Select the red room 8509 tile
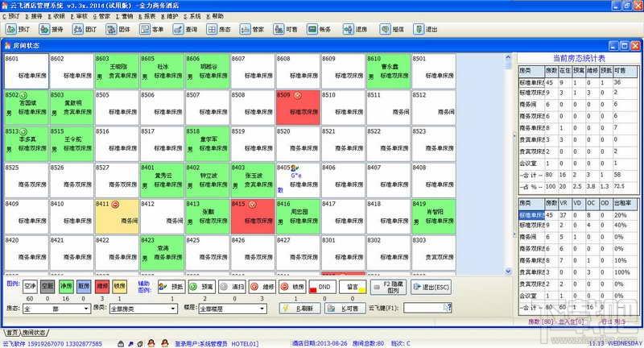Viewport: 644px width, 348px height. point(298,107)
